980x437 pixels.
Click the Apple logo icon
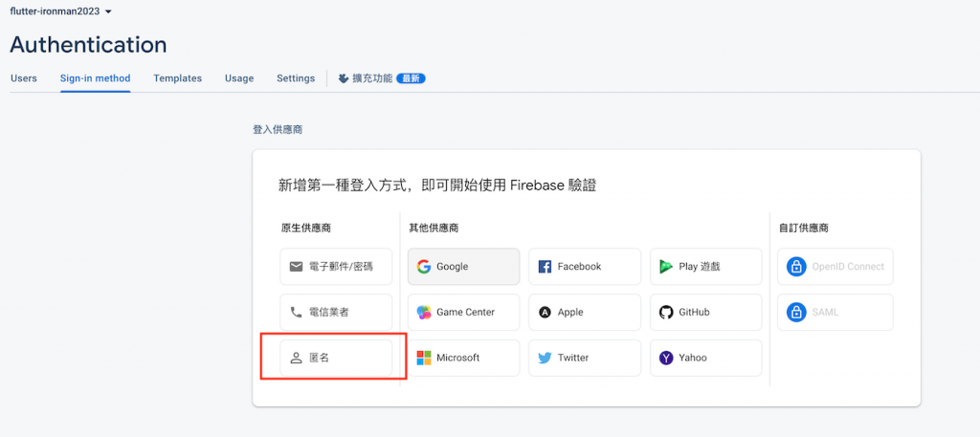[x=545, y=312]
